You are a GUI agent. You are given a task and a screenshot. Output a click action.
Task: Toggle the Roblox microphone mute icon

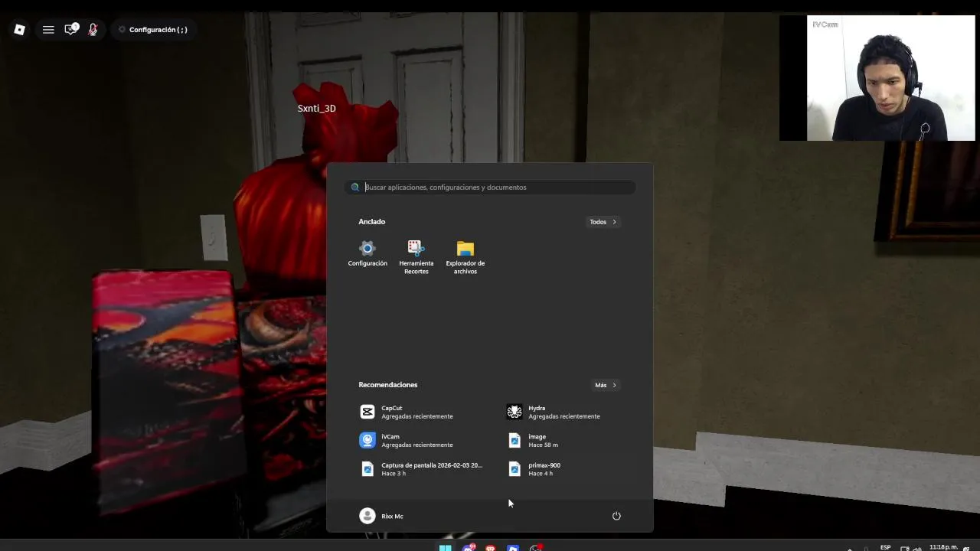(x=93, y=30)
